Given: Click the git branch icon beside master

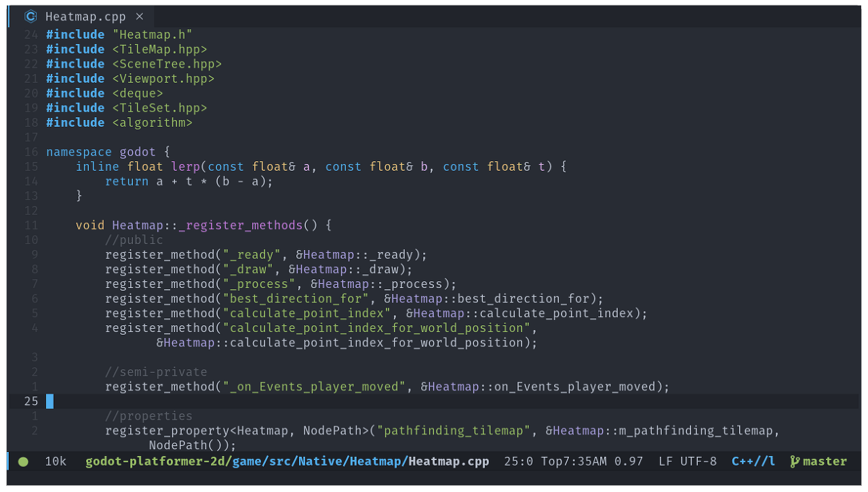Looking at the screenshot, I should click(x=795, y=462).
